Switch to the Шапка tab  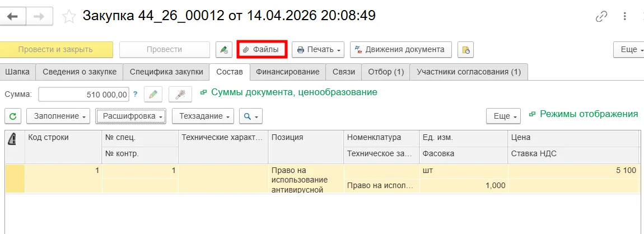pos(18,72)
